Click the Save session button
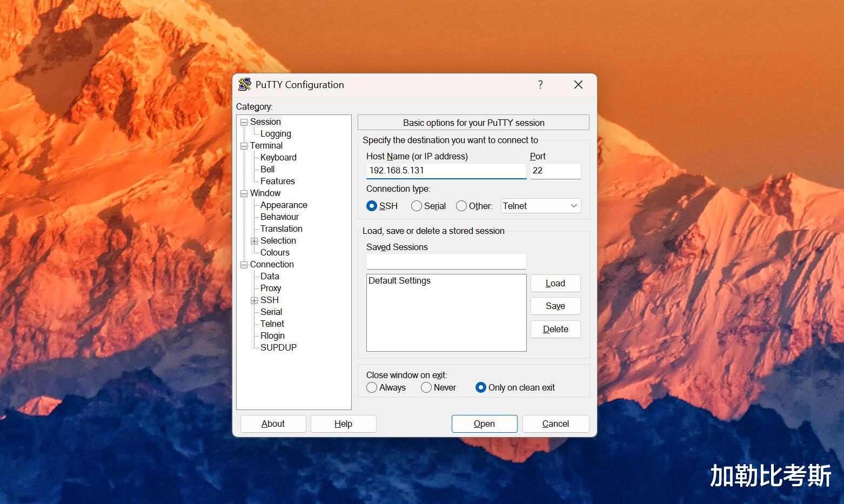 pyautogui.click(x=555, y=306)
